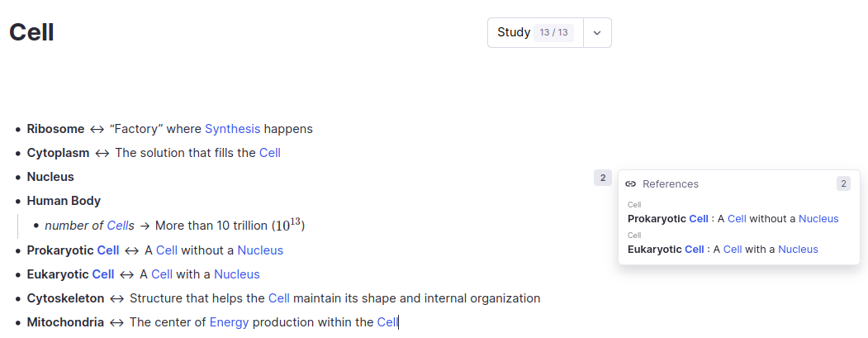This screenshot has width=868, height=338.
Task: Click the Study button
Action: coord(514,33)
